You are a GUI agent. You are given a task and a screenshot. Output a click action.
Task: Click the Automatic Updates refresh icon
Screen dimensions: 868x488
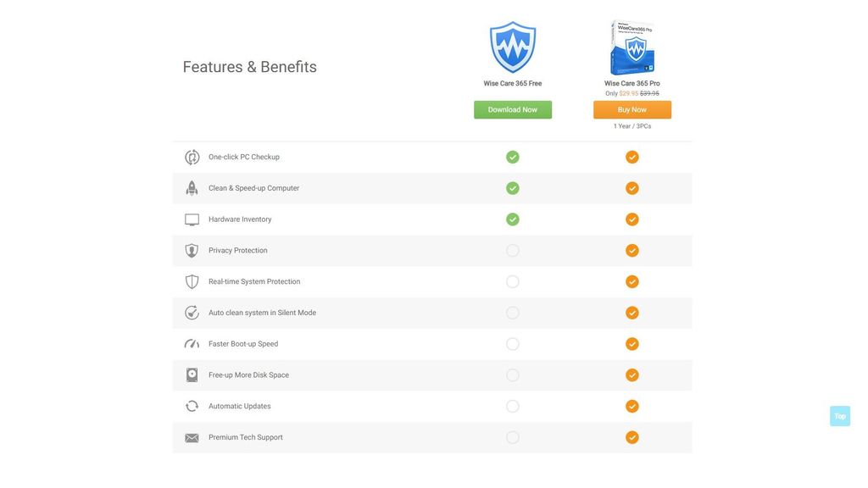192,405
